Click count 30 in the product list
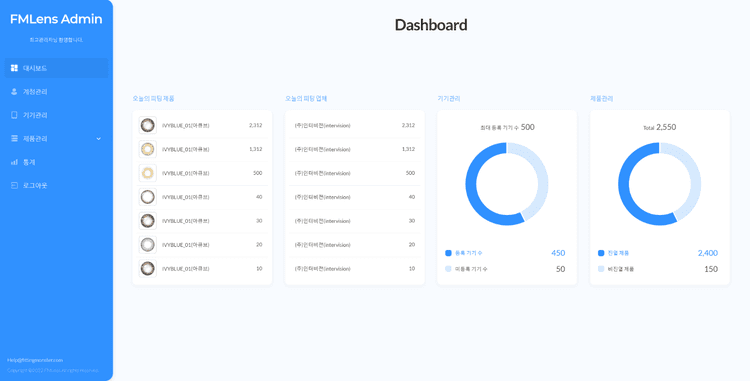 pyautogui.click(x=259, y=221)
